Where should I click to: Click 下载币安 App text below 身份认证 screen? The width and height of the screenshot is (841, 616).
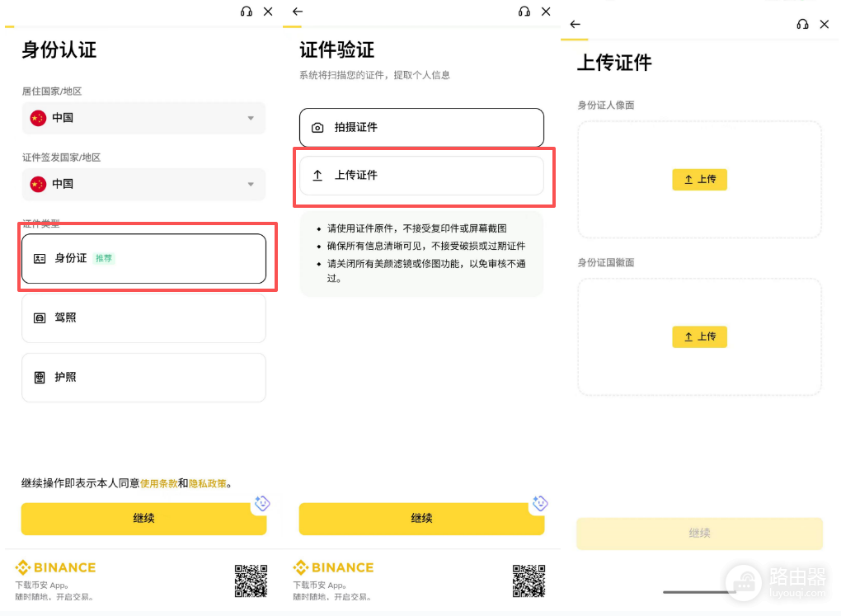tap(42, 585)
